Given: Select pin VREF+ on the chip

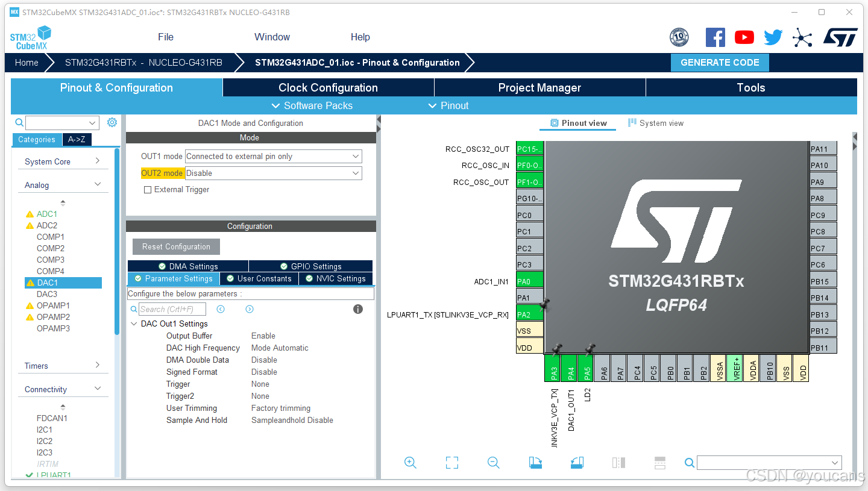Looking at the screenshot, I should [x=735, y=367].
